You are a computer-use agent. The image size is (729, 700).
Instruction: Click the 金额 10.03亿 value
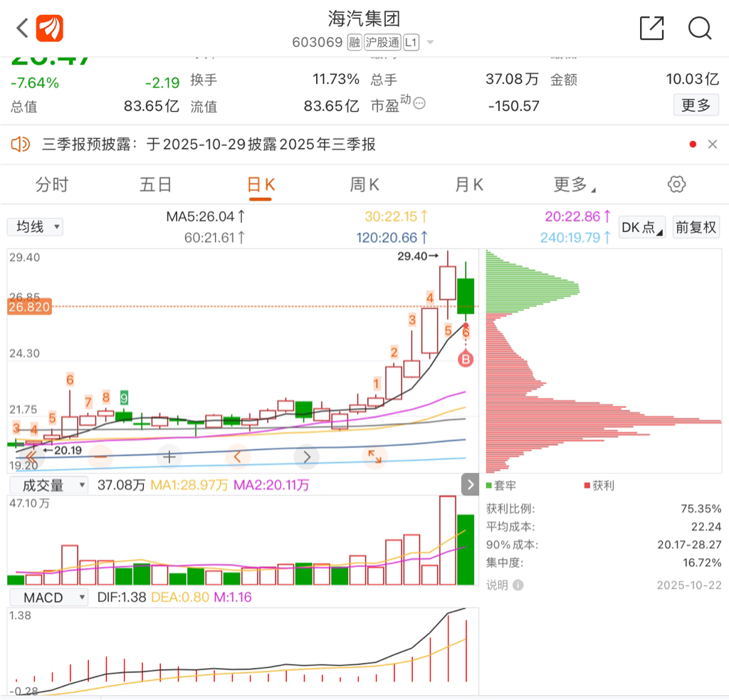pyautogui.click(x=692, y=79)
